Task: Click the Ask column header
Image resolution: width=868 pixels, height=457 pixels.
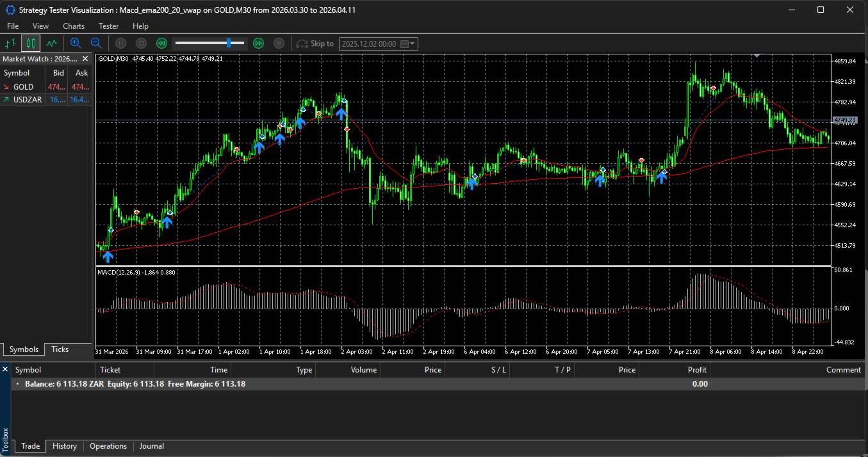Action: click(x=81, y=73)
